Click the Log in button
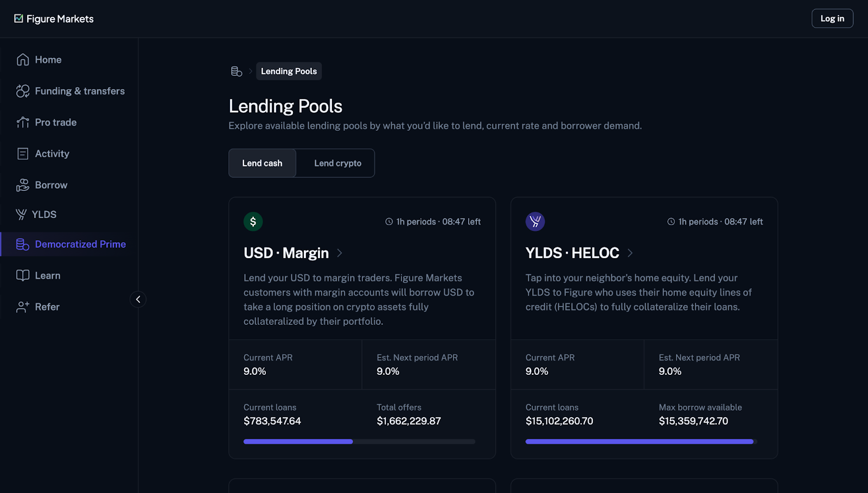Viewport: 868px width, 493px height. pyautogui.click(x=832, y=18)
